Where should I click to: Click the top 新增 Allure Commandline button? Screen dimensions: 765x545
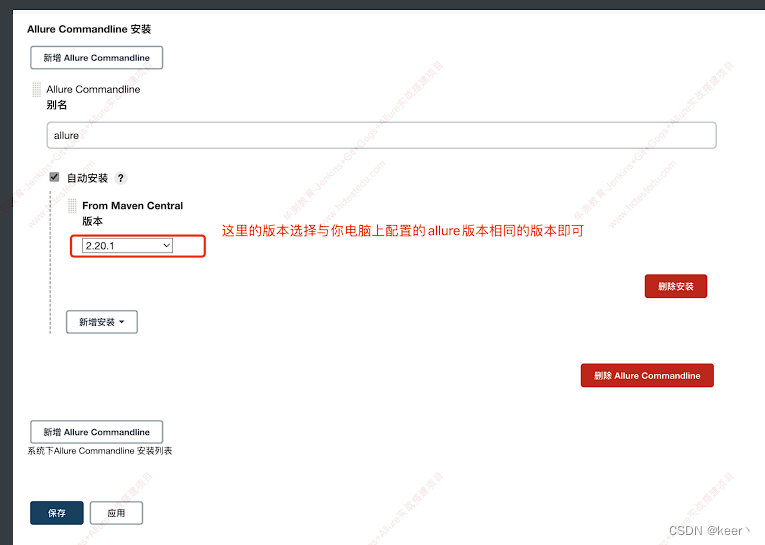pos(97,58)
